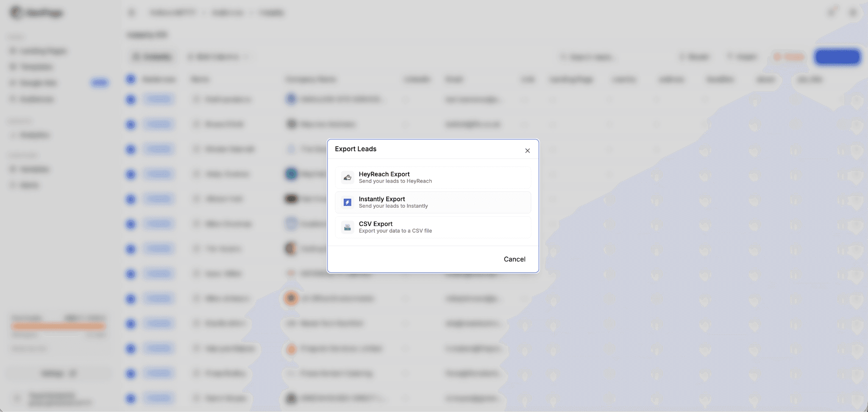Image resolution: width=868 pixels, height=412 pixels.
Task: Click the Instantly lightning icon
Action: pyautogui.click(x=348, y=202)
